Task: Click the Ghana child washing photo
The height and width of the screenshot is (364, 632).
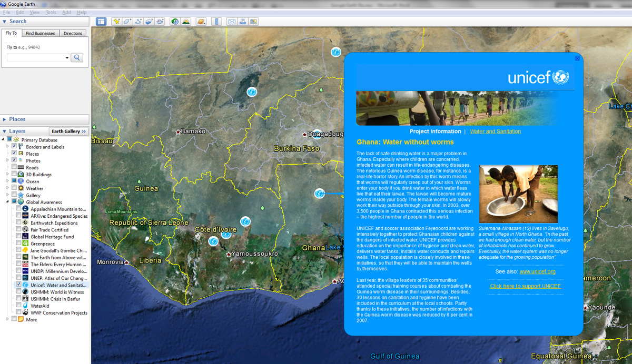Action: click(518, 194)
